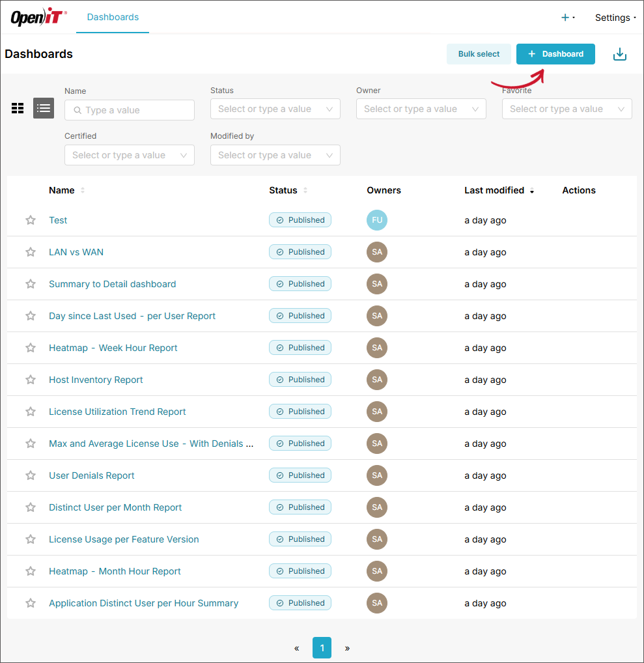Open the Test dashboard link

click(58, 220)
